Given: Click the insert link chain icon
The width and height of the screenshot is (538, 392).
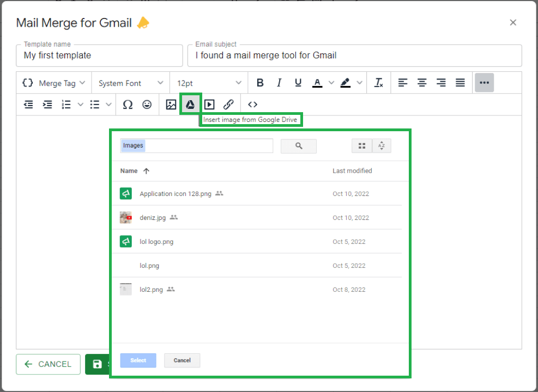Looking at the screenshot, I should tap(228, 105).
